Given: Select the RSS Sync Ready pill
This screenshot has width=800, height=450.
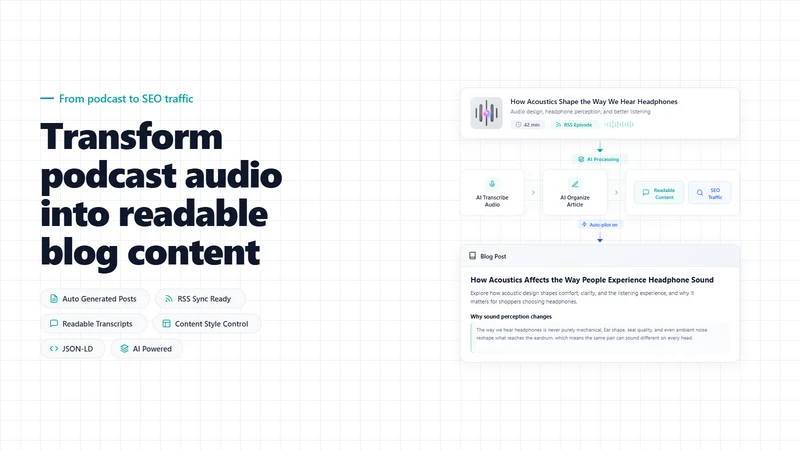Looking at the screenshot, I should 201,298.
